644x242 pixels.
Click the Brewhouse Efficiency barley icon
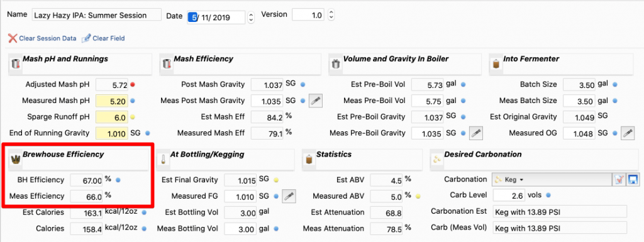[x=16, y=160]
